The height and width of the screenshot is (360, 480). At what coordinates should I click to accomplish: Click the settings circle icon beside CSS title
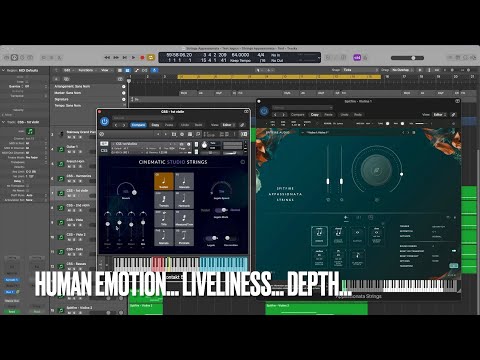(243, 162)
